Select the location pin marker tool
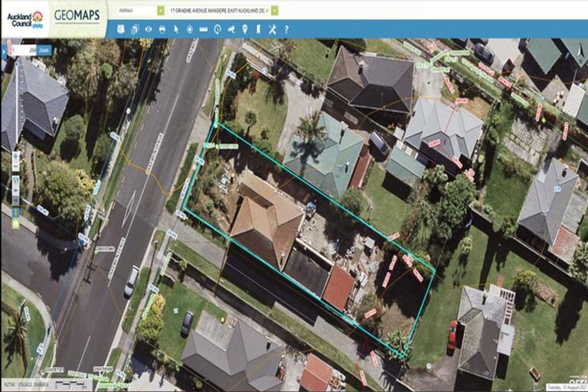Image resolution: width=588 pixels, height=392 pixels. 245,29
